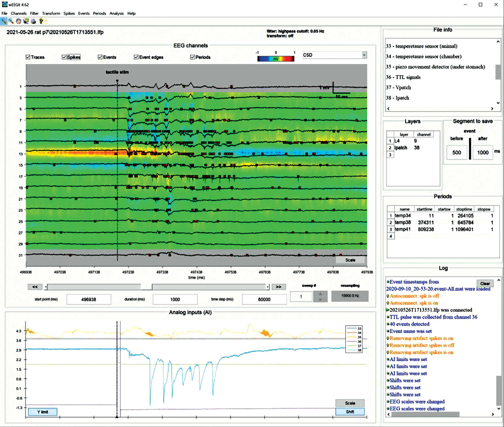Screen dimensions: 504x427
Task: Step forward with the >> button
Action: point(278,287)
